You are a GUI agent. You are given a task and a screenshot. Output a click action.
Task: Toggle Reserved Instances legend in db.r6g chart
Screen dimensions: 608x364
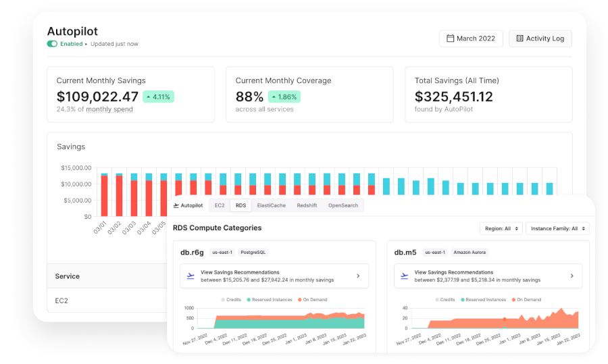point(270,300)
